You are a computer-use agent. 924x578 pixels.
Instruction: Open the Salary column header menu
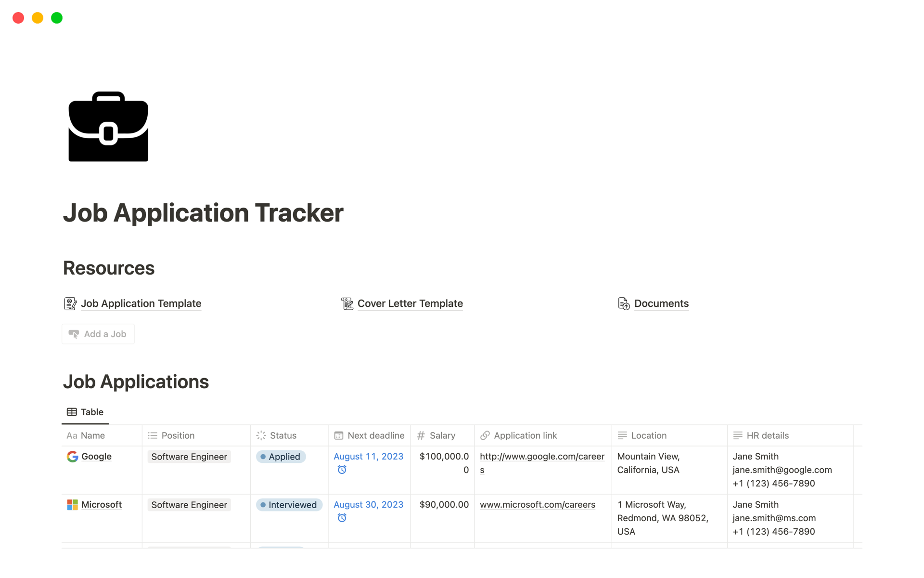point(442,435)
